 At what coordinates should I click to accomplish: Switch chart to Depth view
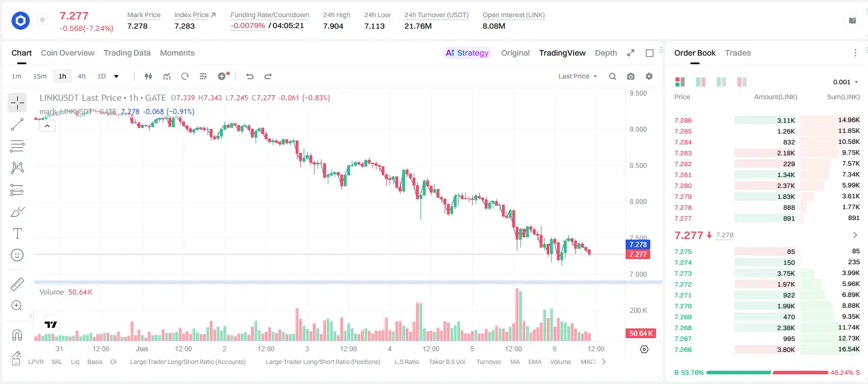(606, 53)
